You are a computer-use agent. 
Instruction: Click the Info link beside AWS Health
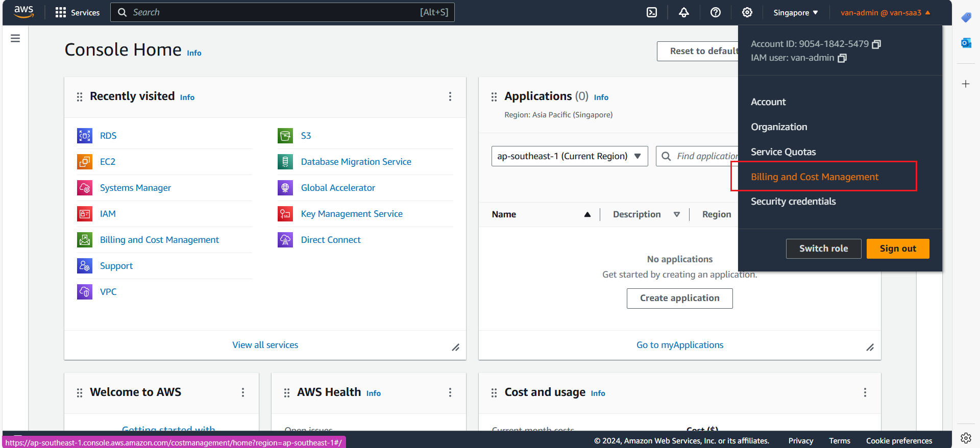(x=374, y=393)
